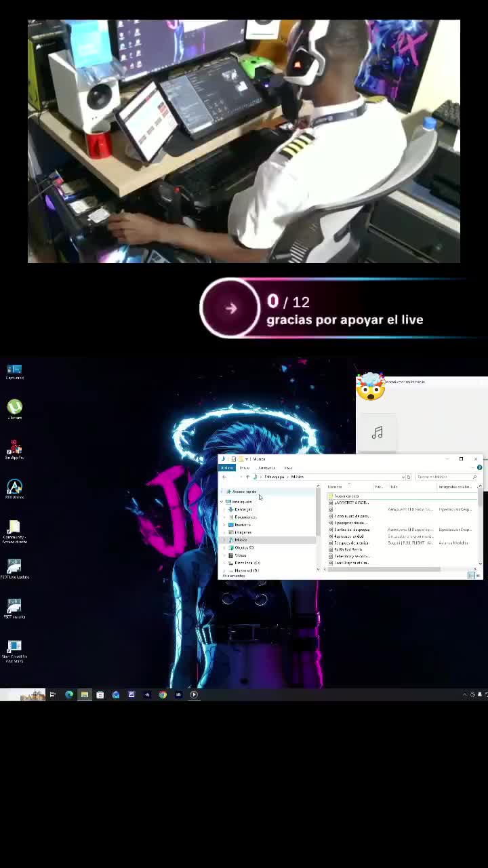Screen dimensions: 488x868
Task: Click the file list horizontal scrollbar
Action: point(383,569)
